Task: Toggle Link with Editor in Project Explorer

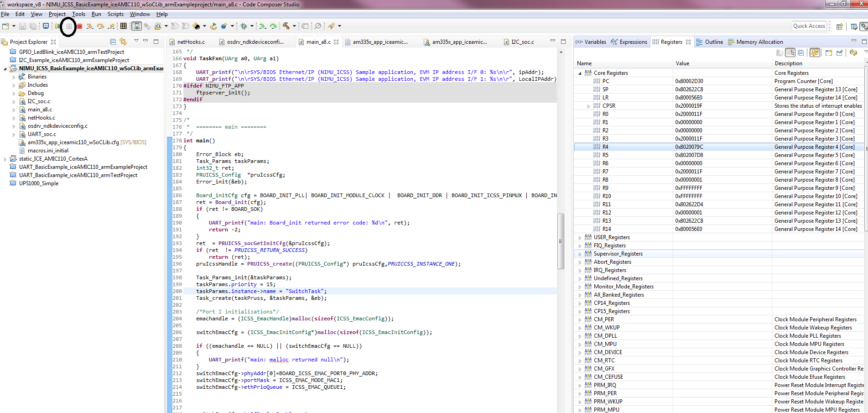Action: point(123,42)
